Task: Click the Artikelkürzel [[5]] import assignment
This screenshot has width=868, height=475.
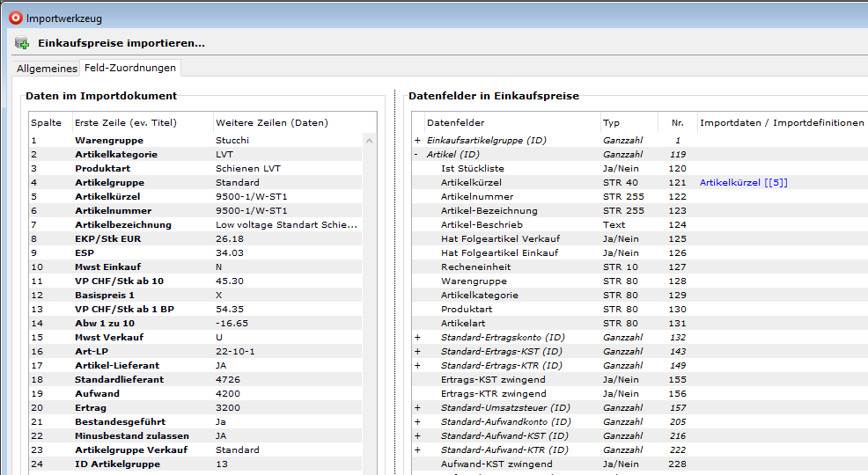Action: (x=743, y=183)
